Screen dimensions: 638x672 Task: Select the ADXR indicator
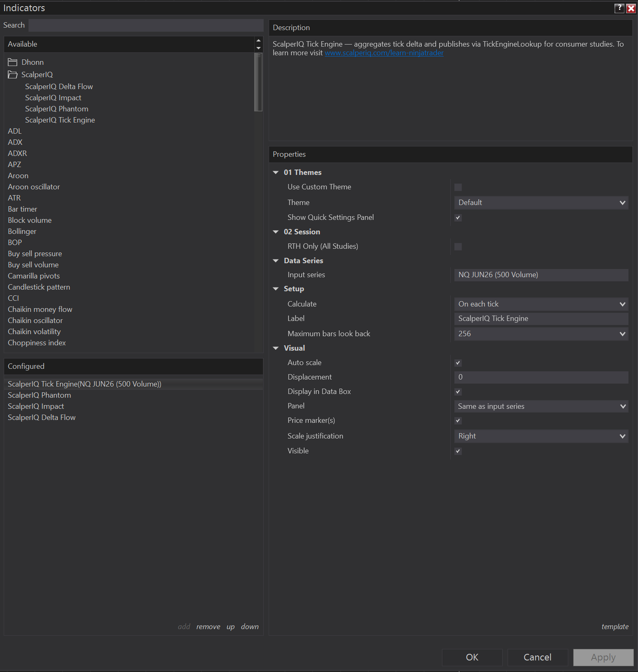pyautogui.click(x=17, y=153)
